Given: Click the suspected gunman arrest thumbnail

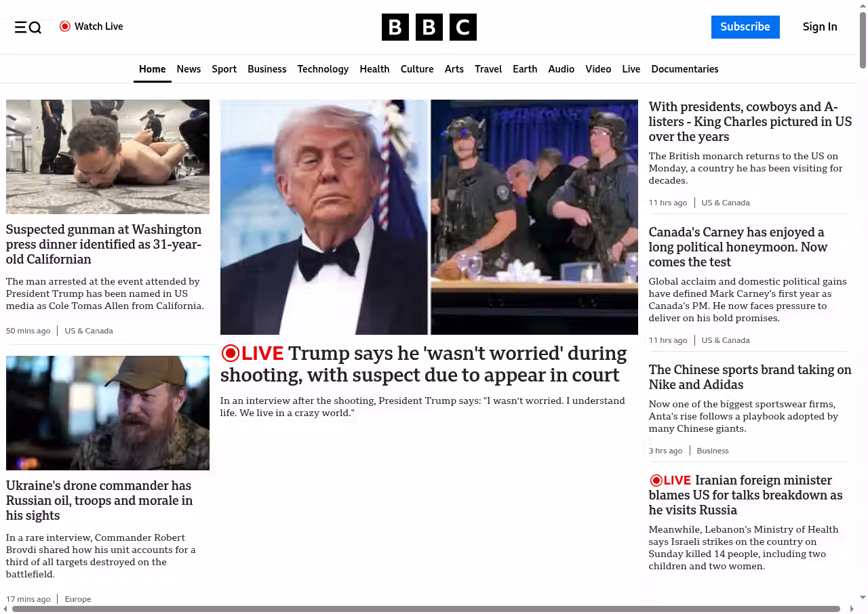Looking at the screenshot, I should point(108,157).
